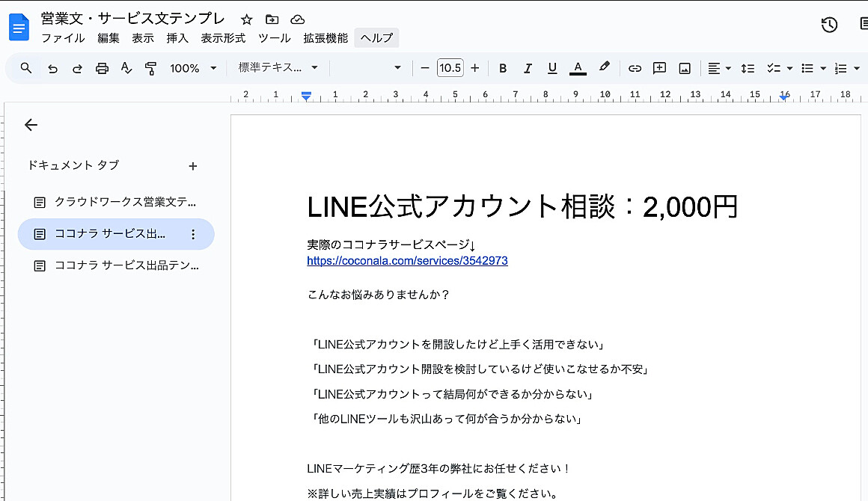Open the zoom level dropdown

point(193,69)
